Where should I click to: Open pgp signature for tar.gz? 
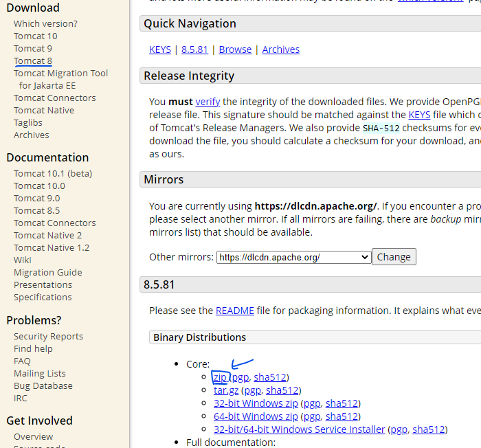click(252, 390)
